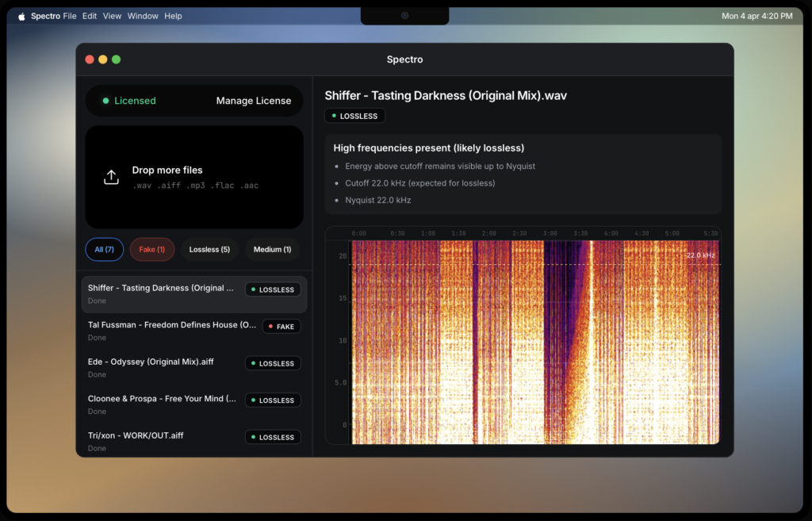The height and width of the screenshot is (521, 812).
Task: Click "Cutoff 22.0 kHz (expected for lossless)" line
Action: click(420, 183)
